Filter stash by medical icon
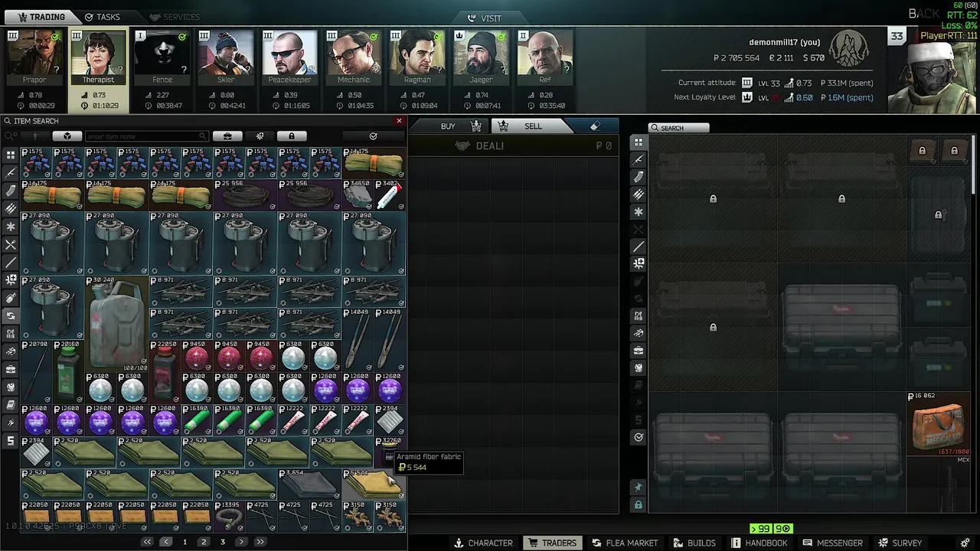The image size is (980, 551). point(639,263)
